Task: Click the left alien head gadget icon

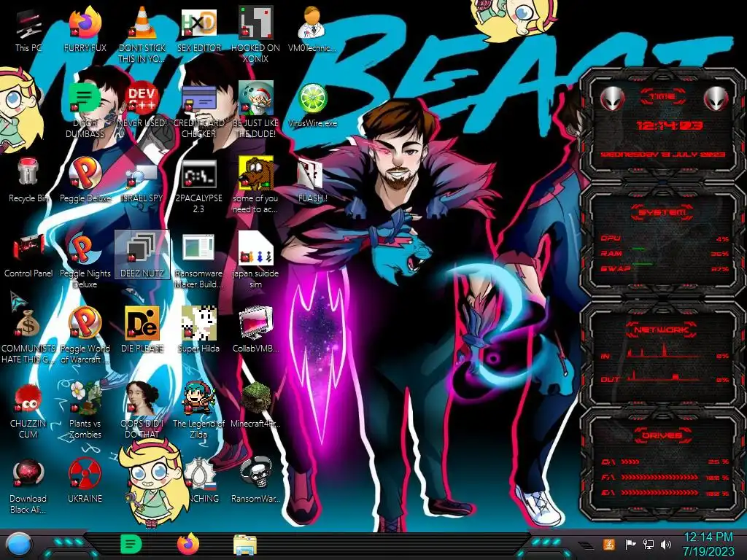Action: pos(612,99)
